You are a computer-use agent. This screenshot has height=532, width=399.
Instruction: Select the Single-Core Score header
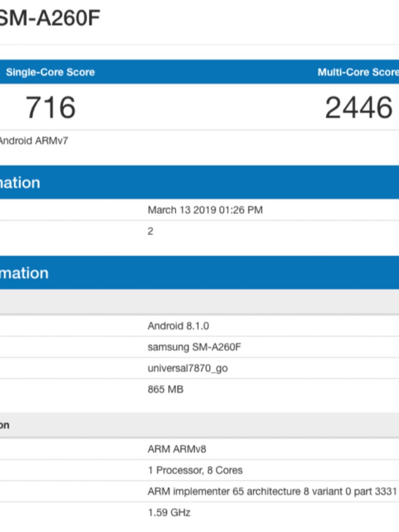click(50, 72)
